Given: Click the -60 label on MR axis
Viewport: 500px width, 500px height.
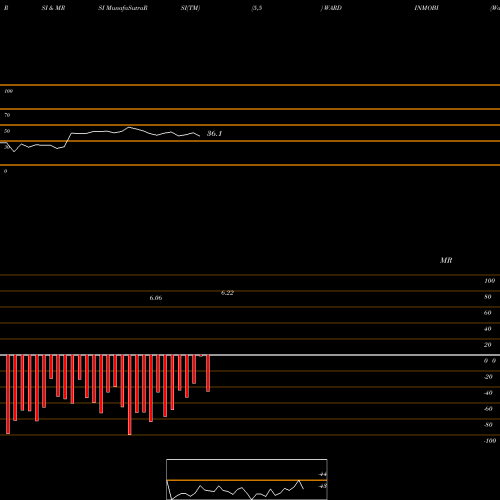Looking at the screenshot, I should [x=488, y=409].
